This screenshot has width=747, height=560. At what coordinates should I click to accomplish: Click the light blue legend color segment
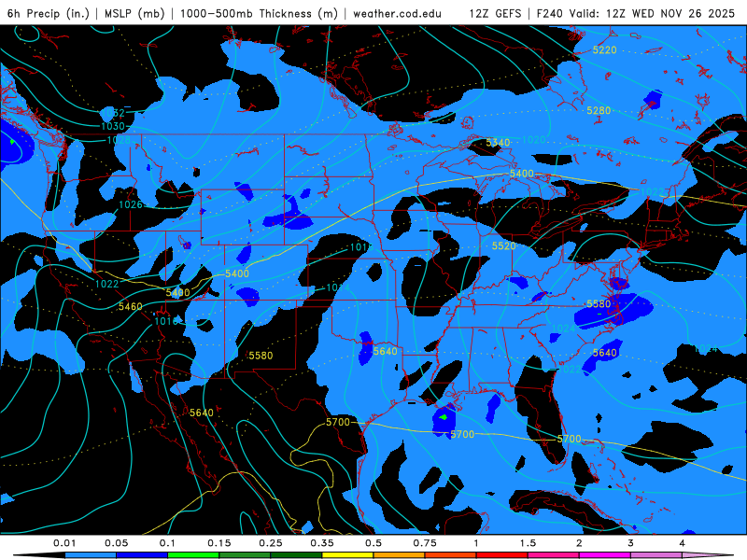click(x=91, y=555)
